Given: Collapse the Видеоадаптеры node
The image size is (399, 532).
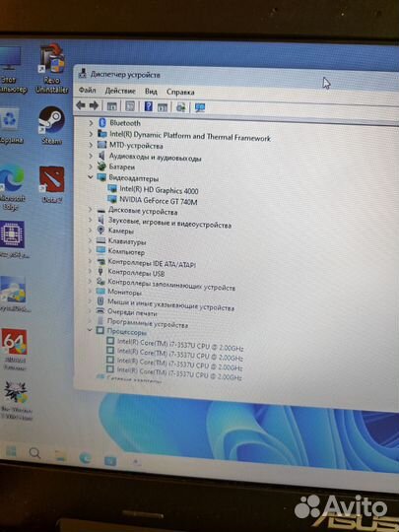Looking at the screenshot, I should coord(91,176).
